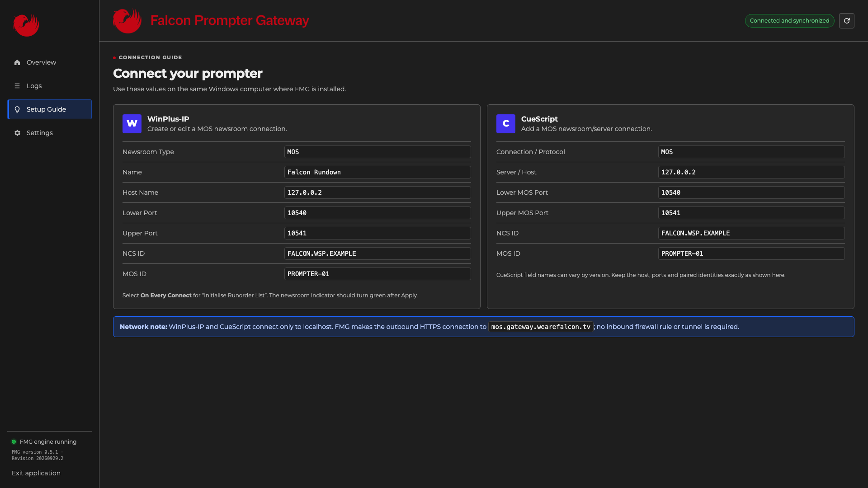Click the CueScript MOS ID field
This screenshot has width=868, height=488.
click(751, 253)
